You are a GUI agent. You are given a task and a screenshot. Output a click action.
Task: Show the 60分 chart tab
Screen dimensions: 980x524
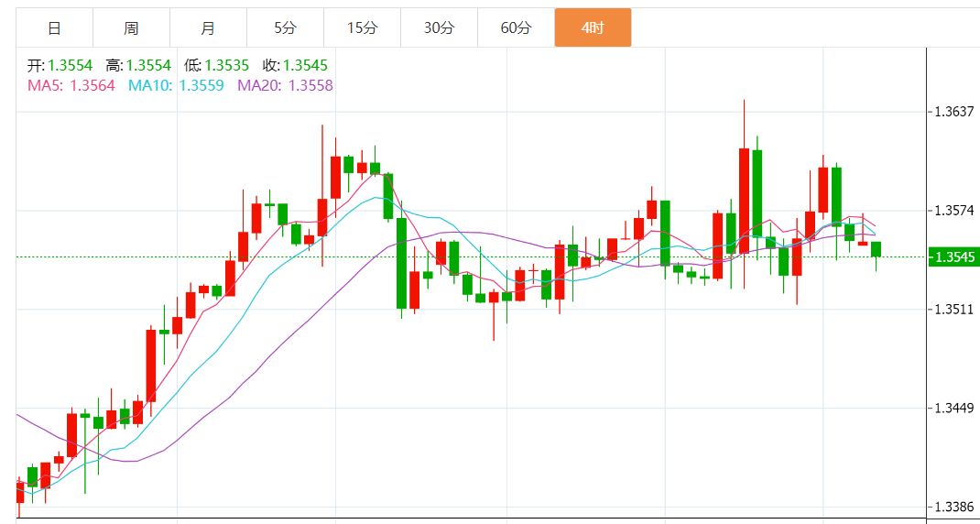516,27
